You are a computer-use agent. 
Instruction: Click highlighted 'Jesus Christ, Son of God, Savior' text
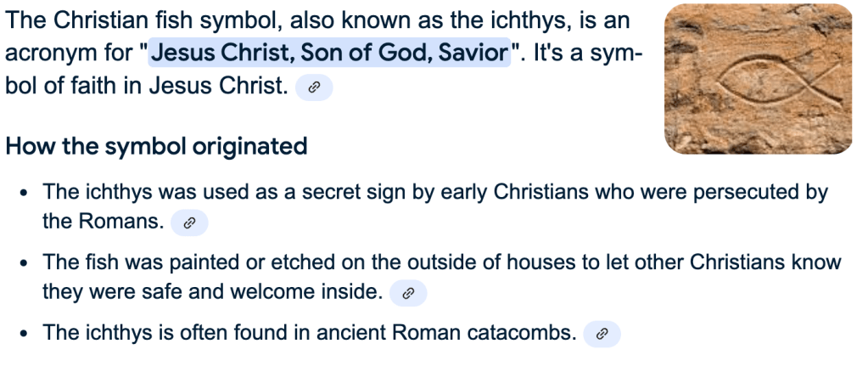(331, 53)
